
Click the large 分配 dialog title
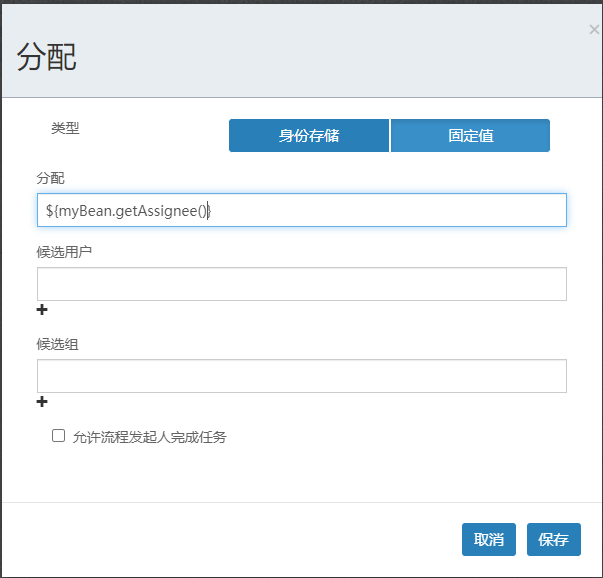click(47, 57)
